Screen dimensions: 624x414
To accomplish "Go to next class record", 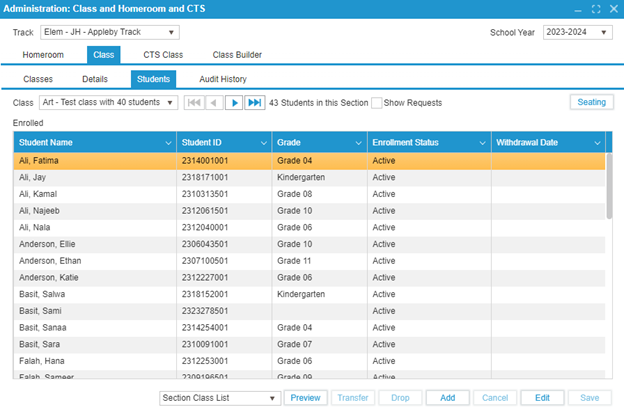I will click(x=234, y=102).
